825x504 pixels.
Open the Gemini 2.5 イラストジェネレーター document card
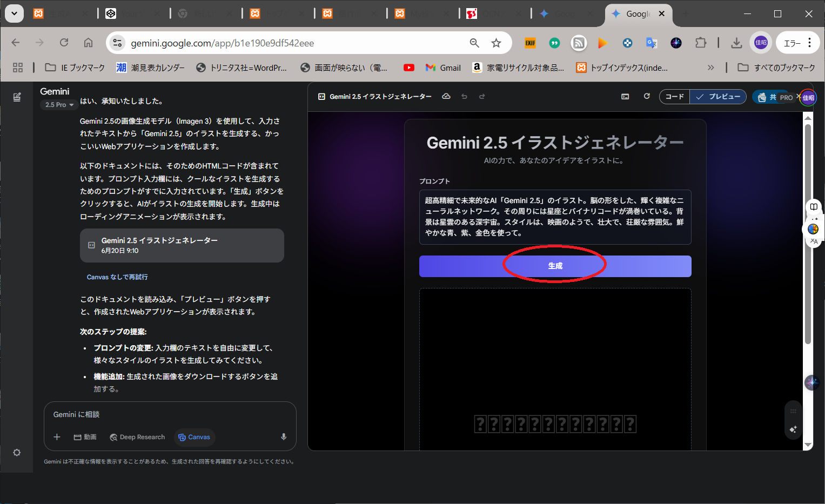coord(182,245)
